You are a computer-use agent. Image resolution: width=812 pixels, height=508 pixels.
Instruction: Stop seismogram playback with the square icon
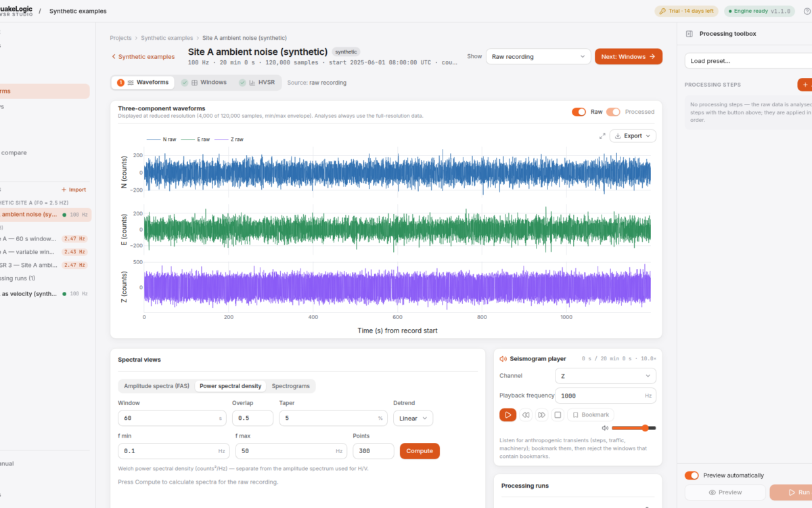(558, 415)
